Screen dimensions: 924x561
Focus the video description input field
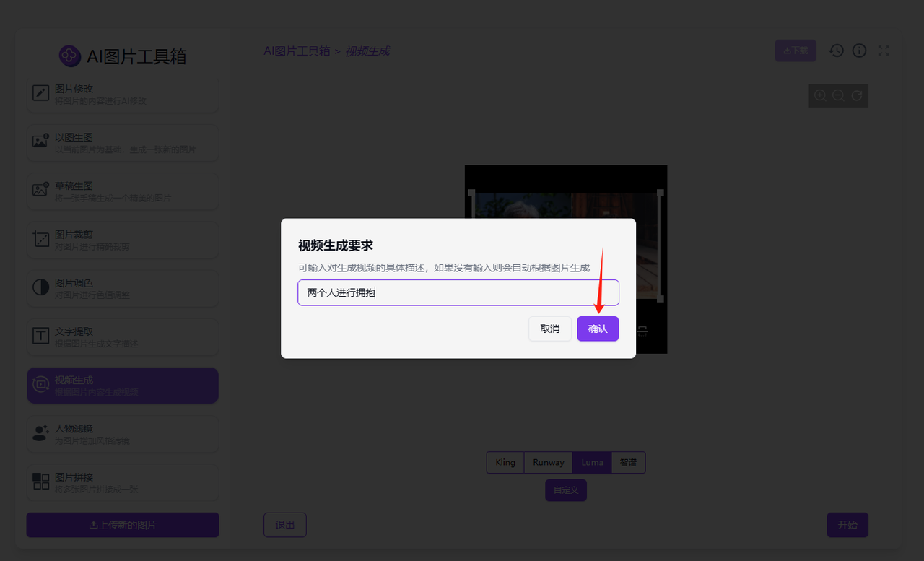(x=458, y=292)
